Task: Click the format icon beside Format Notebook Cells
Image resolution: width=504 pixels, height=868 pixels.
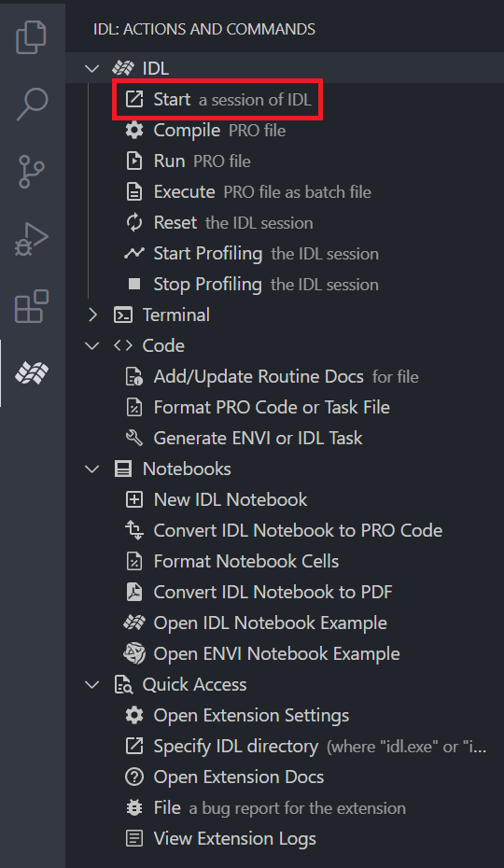Action: click(x=134, y=561)
